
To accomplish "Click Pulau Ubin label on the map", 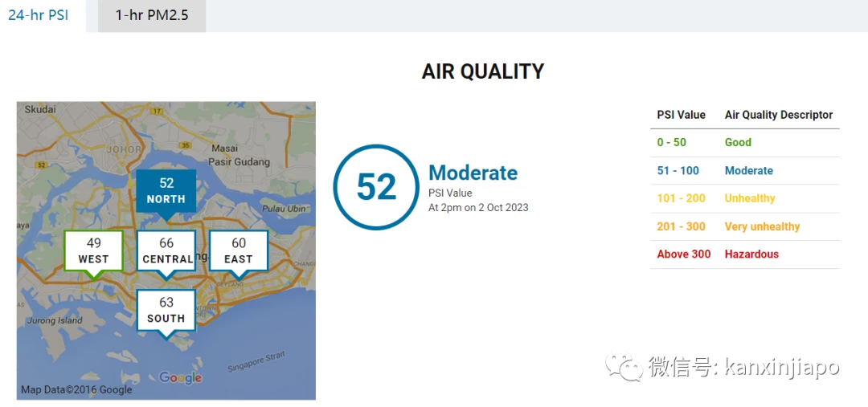I will 284,208.
